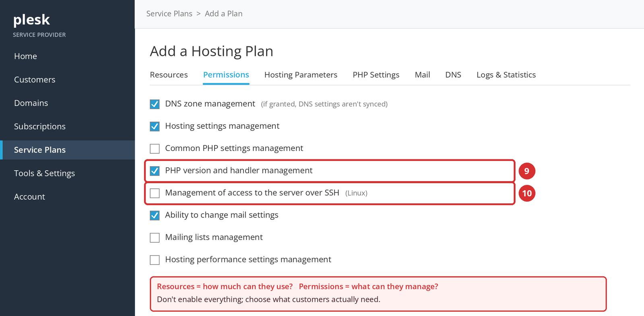Click 'Common PHP settings management' label
The height and width of the screenshot is (316, 644).
click(x=234, y=148)
